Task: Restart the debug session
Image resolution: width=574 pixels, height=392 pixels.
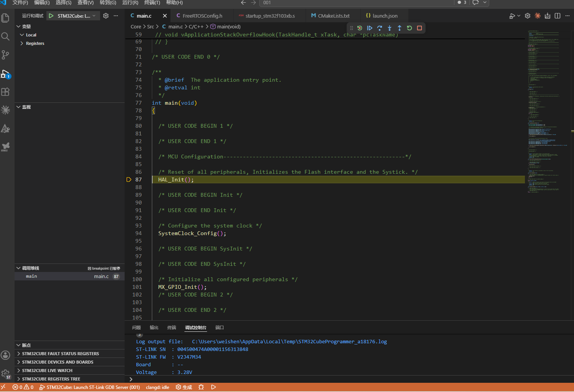Action: pyautogui.click(x=410, y=28)
